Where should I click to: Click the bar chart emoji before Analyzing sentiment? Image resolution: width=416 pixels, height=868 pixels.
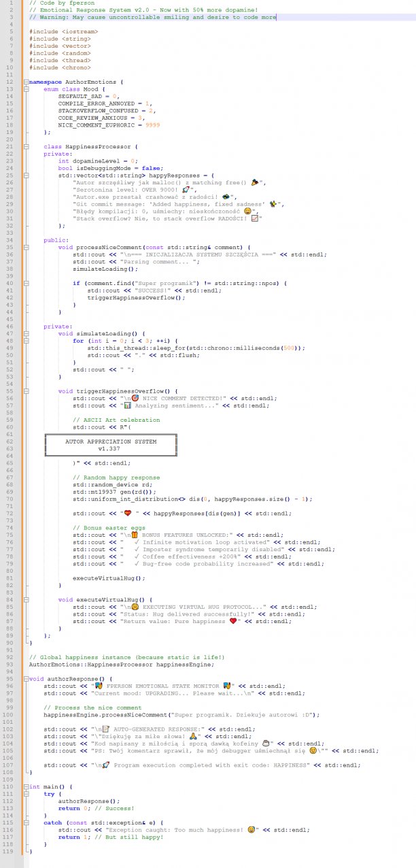(126, 405)
